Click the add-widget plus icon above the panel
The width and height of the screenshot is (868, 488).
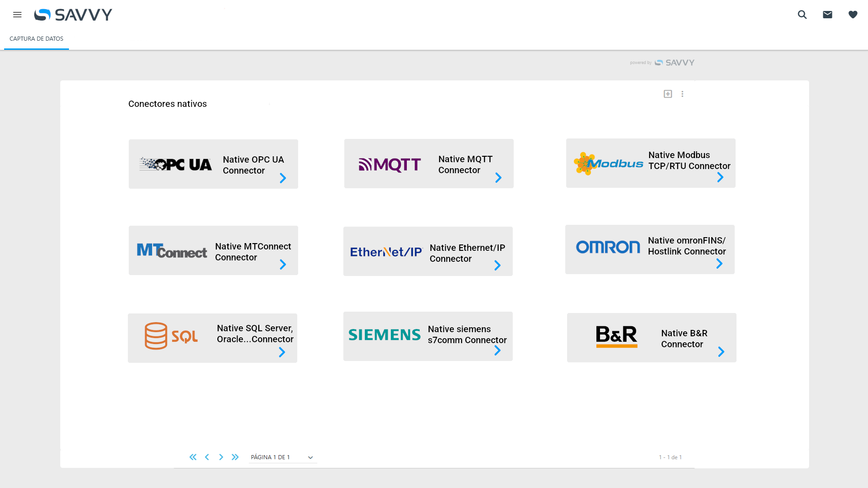pos(668,94)
